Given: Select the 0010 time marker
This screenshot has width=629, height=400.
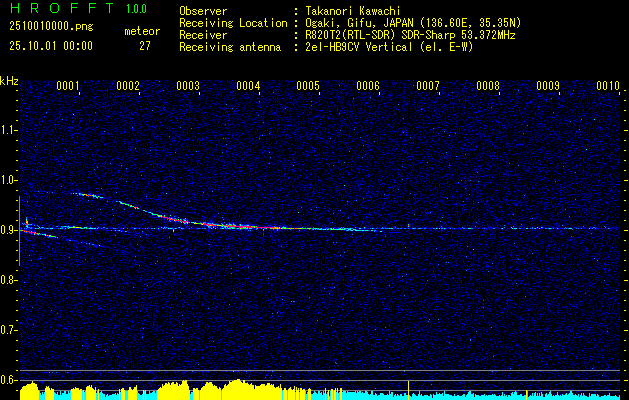Looking at the screenshot, I should tap(608, 86).
